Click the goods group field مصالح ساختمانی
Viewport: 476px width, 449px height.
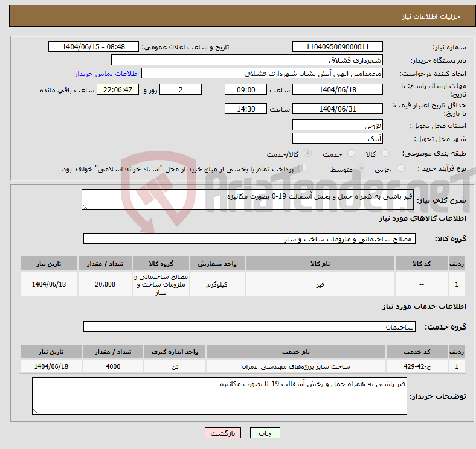249,238
